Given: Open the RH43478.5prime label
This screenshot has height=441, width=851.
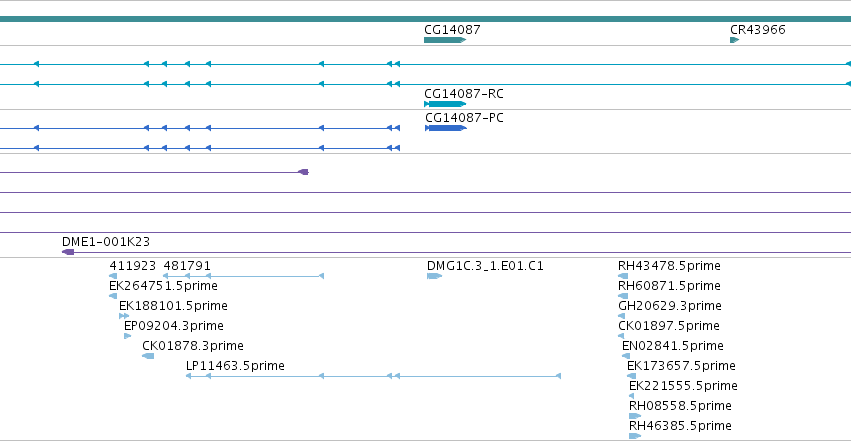Looking at the screenshot, I should (669, 266).
